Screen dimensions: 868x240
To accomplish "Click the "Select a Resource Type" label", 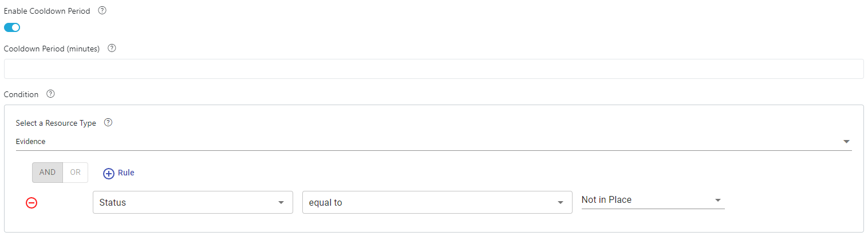I will point(56,123).
